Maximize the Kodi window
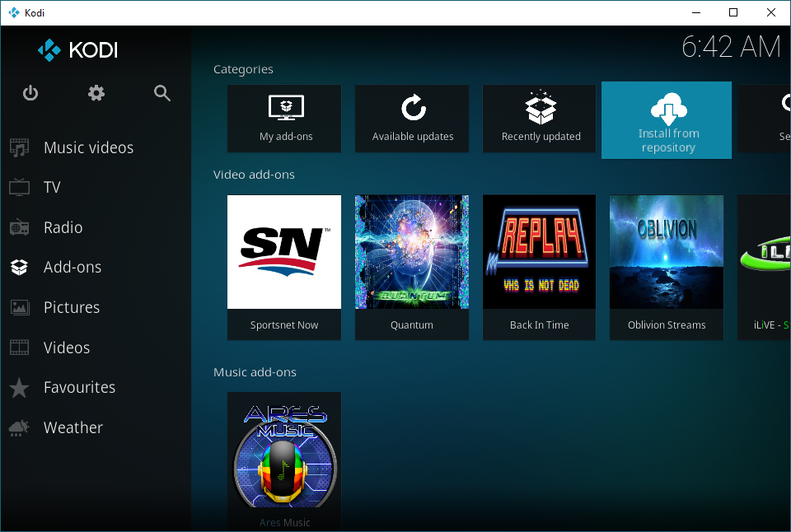Screen dimensions: 791x532 733,12
